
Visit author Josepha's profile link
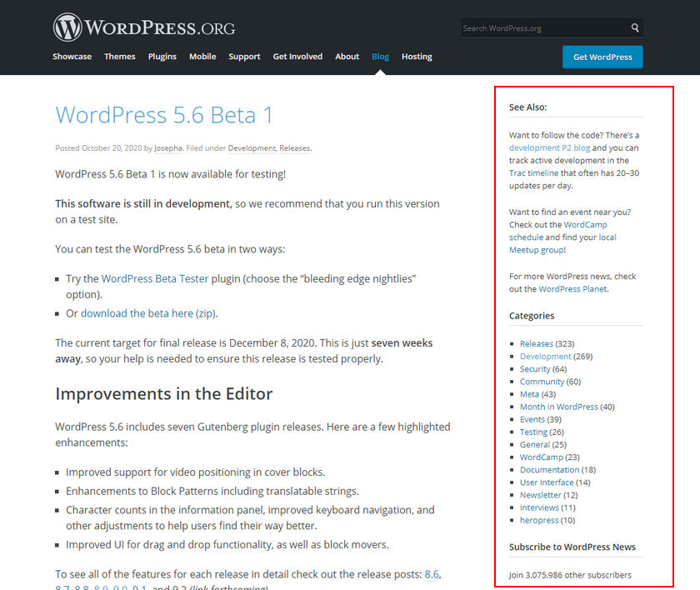coord(168,148)
